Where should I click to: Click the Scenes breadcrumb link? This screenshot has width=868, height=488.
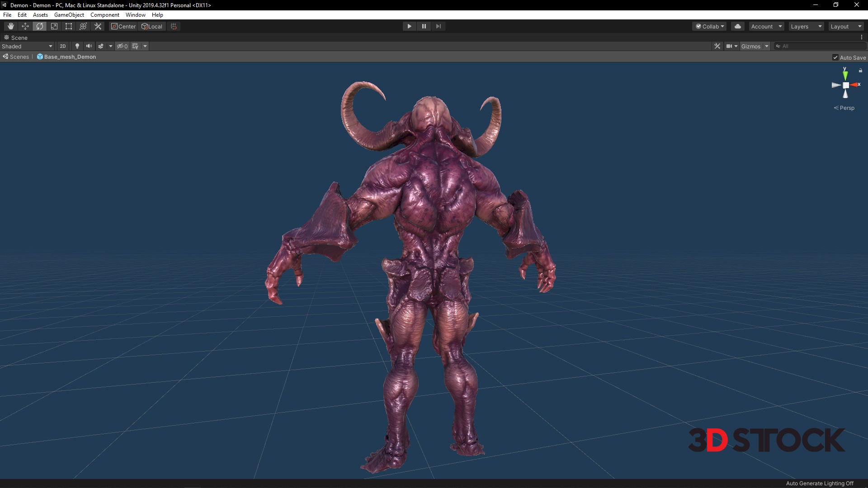[19, 57]
